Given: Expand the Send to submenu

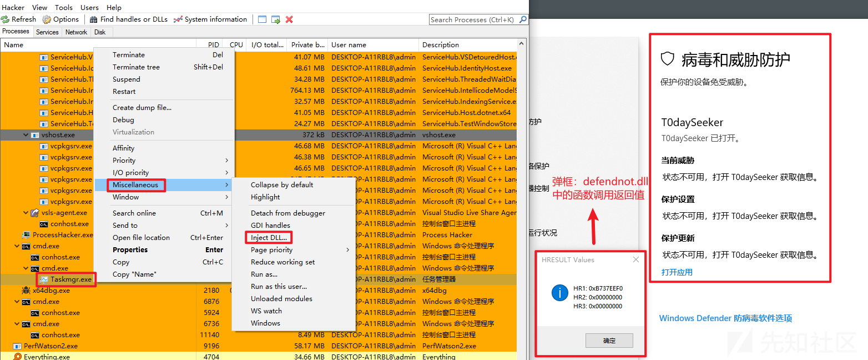Looking at the screenshot, I should [227, 226].
